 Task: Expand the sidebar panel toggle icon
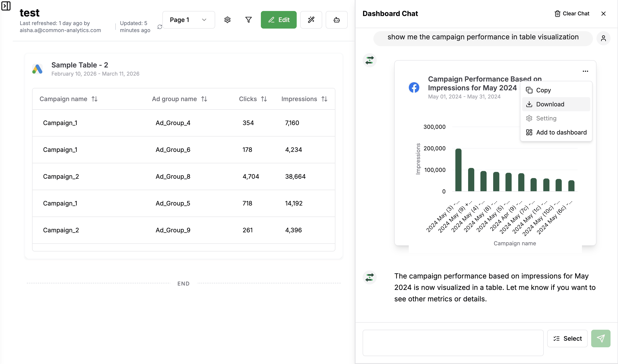[x=6, y=6]
